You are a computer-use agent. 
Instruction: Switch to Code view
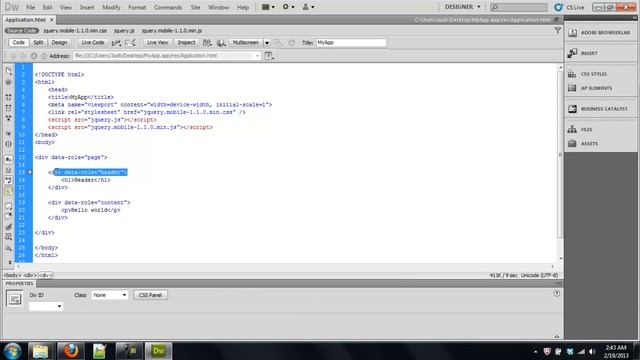click(18, 42)
